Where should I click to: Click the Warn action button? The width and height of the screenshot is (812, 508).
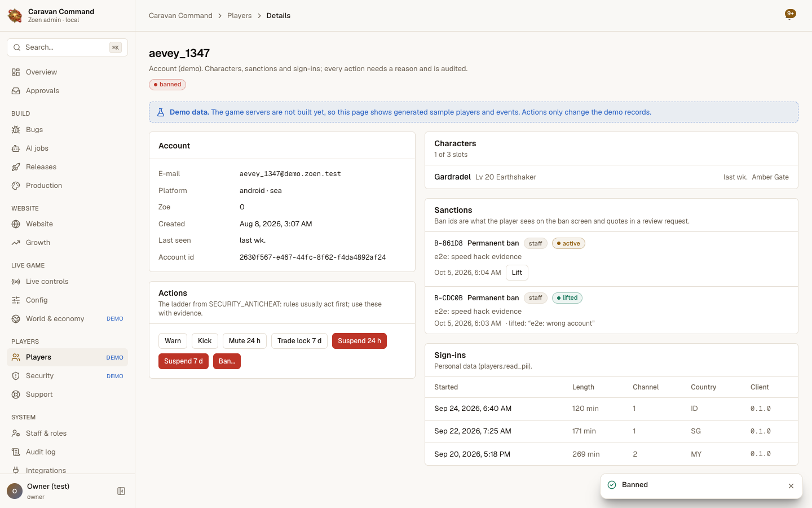point(173,341)
